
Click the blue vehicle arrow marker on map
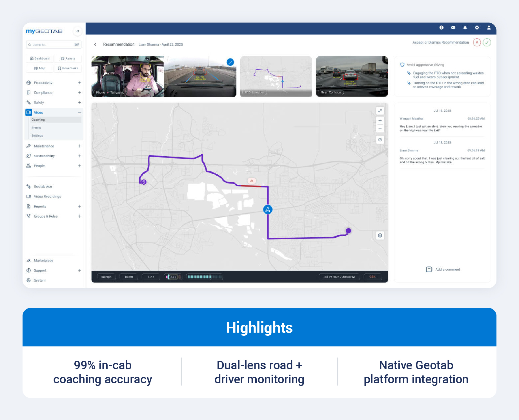[268, 209]
